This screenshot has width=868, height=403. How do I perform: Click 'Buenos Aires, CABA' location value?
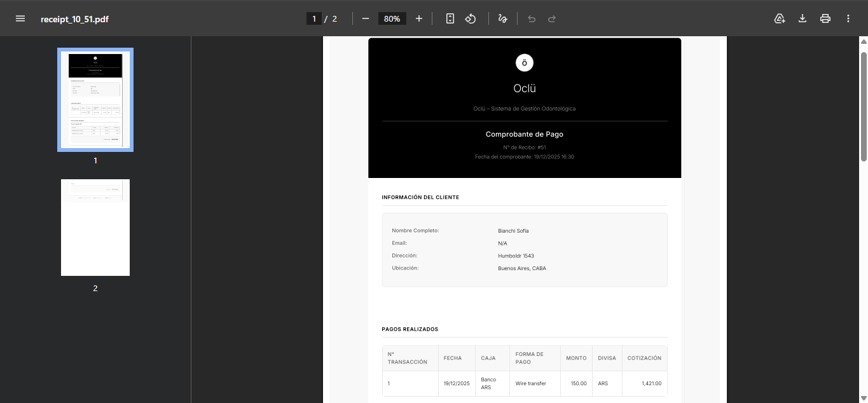tap(522, 268)
